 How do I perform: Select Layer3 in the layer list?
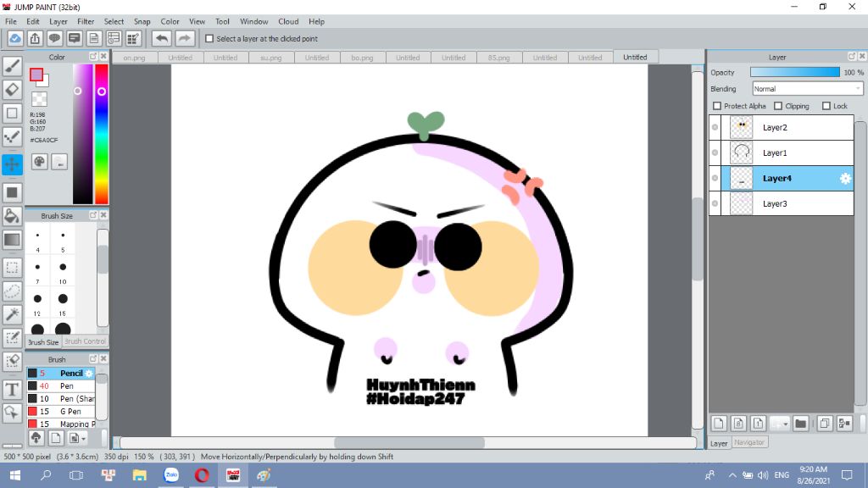pyautogui.click(x=781, y=203)
